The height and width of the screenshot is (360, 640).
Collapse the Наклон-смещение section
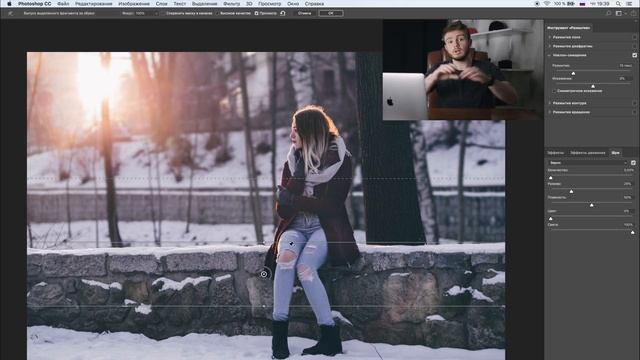[x=549, y=55]
